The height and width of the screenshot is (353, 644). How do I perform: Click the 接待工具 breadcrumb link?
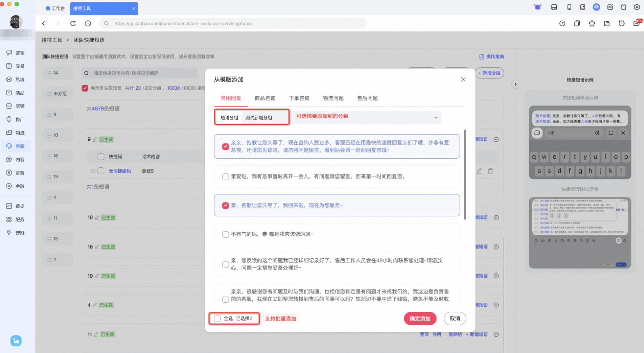(x=52, y=40)
